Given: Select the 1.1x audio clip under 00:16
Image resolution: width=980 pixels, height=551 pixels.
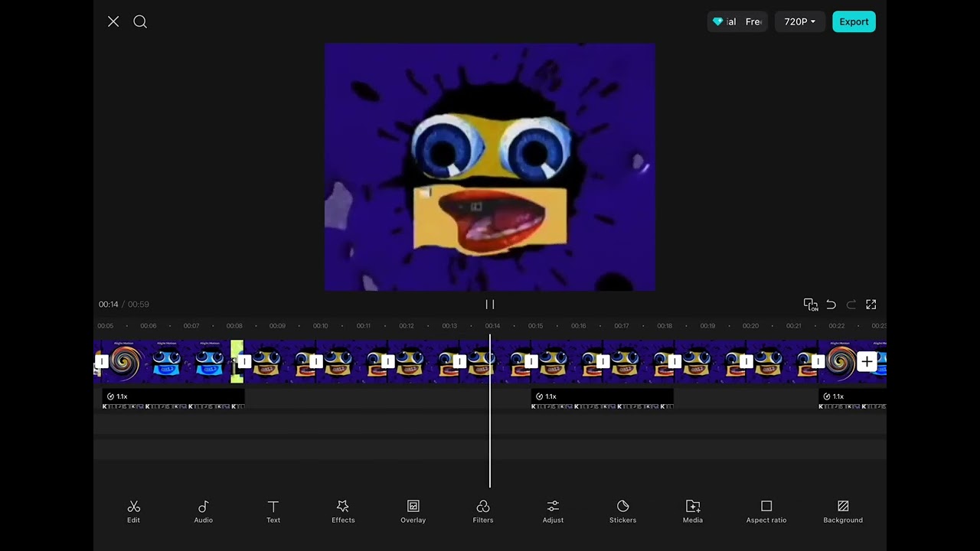Looking at the screenshot, I should (602, 399).
